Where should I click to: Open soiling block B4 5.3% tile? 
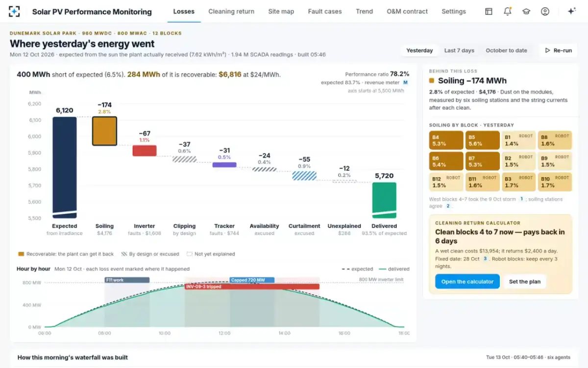click(446, 140)
